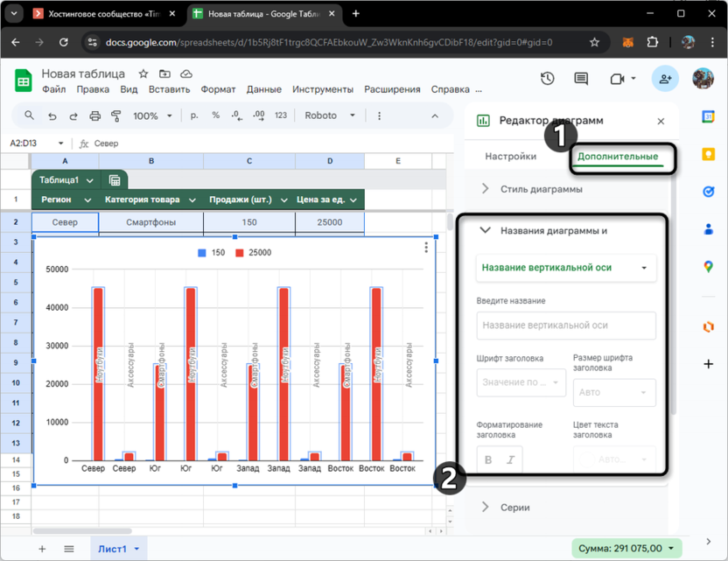Viewport: 728px width, 561px height.
Task: Open the Название вертикальной оси dropdown
Action: point(565,268)
